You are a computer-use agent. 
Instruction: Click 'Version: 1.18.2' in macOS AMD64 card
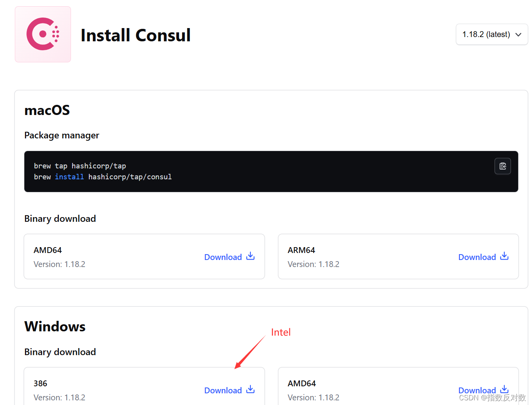point(59,264)
